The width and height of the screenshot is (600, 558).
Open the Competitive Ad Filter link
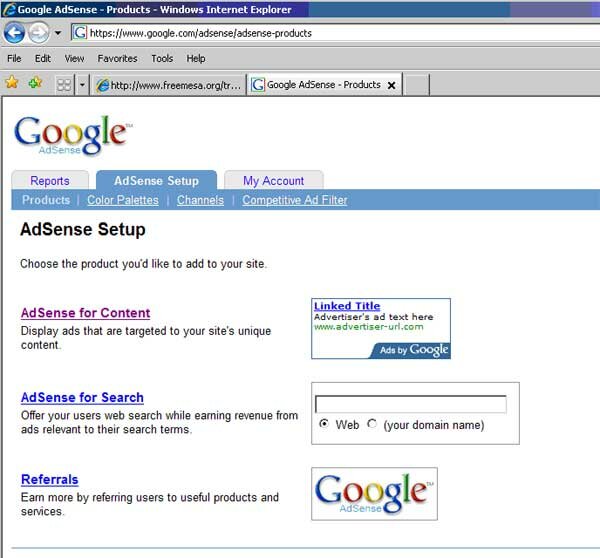click(x=295, y=200)
